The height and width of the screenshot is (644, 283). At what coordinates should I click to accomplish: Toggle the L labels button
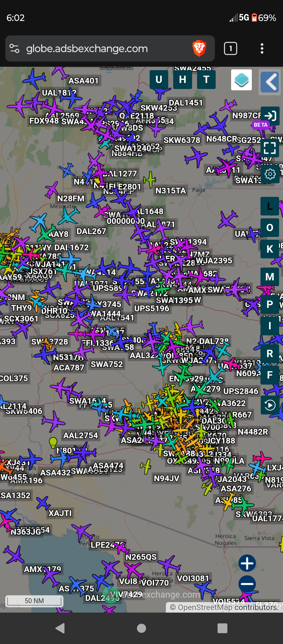click(x=270, y=206)
